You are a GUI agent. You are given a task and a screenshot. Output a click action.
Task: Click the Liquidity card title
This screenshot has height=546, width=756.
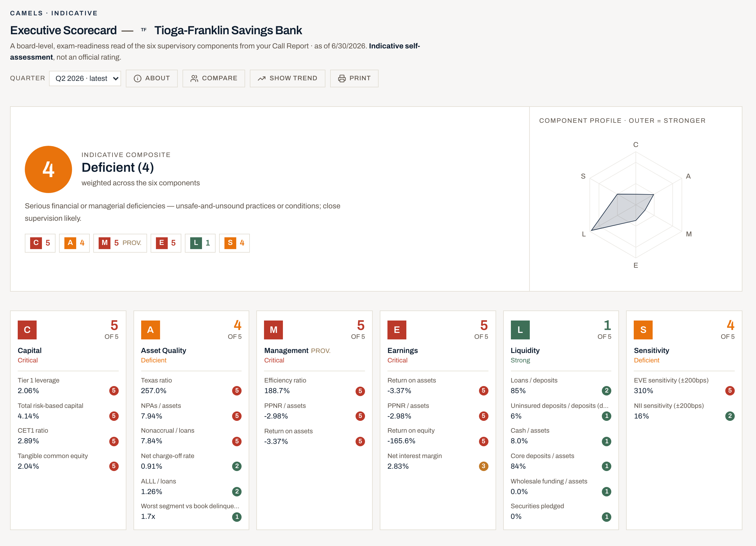pyautogui.click(x=525, y=350)
